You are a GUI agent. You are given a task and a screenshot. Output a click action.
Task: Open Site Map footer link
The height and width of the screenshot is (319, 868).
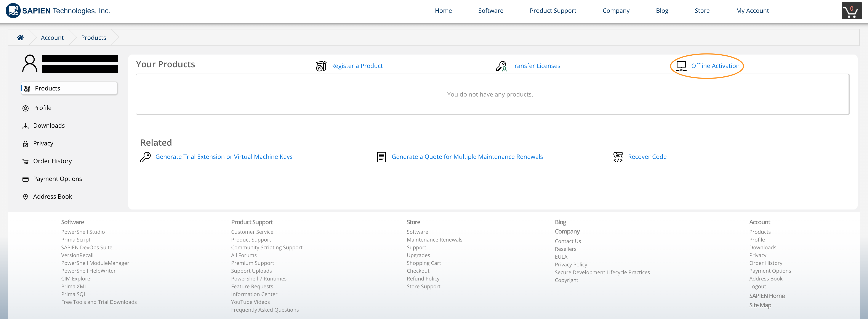(760, 305)
